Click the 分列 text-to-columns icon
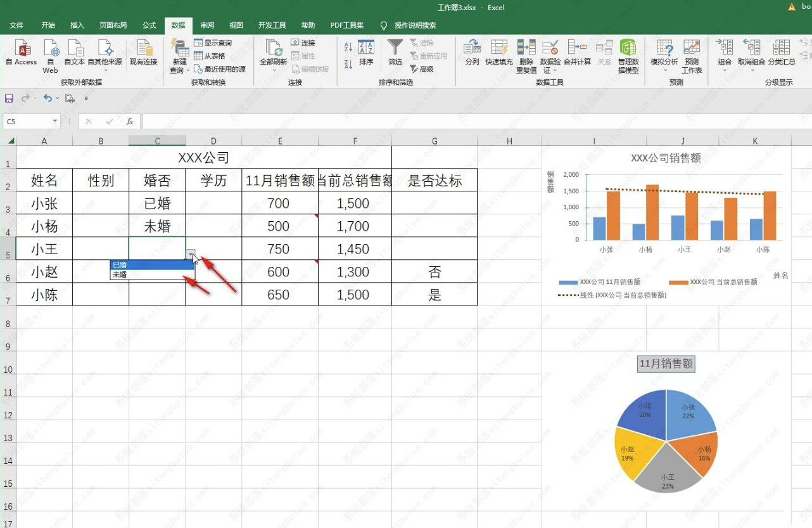 point(472,48)
